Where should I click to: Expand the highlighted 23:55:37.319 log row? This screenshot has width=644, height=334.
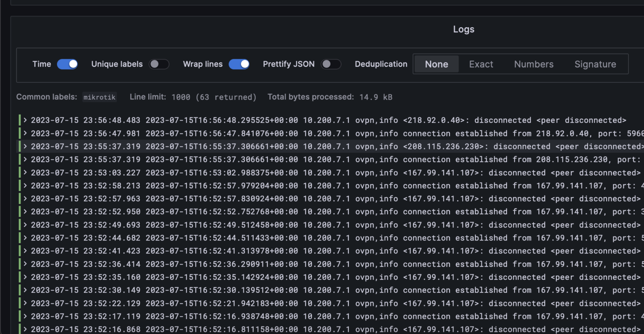(25, 146)
